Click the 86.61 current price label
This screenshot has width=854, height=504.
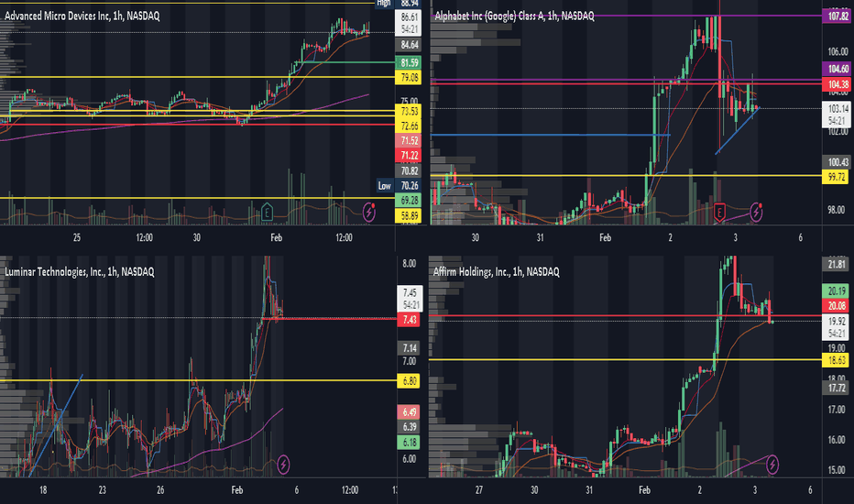[x=409, y=23]
